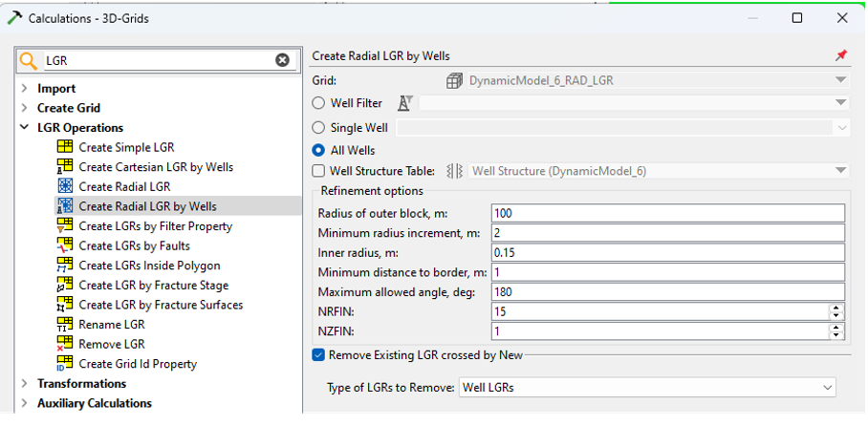This screenshot has width=868, height=426.
Task: Collapse the LGR Operations category
Action: tap(24, 128)
